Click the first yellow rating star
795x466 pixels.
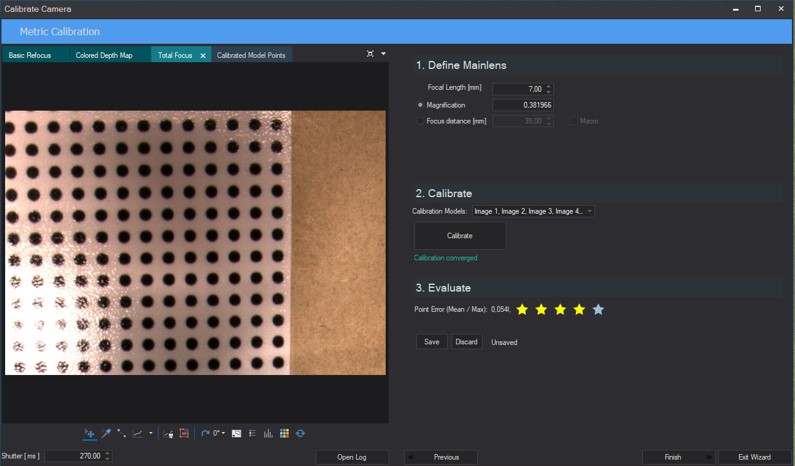pos(522,309)
